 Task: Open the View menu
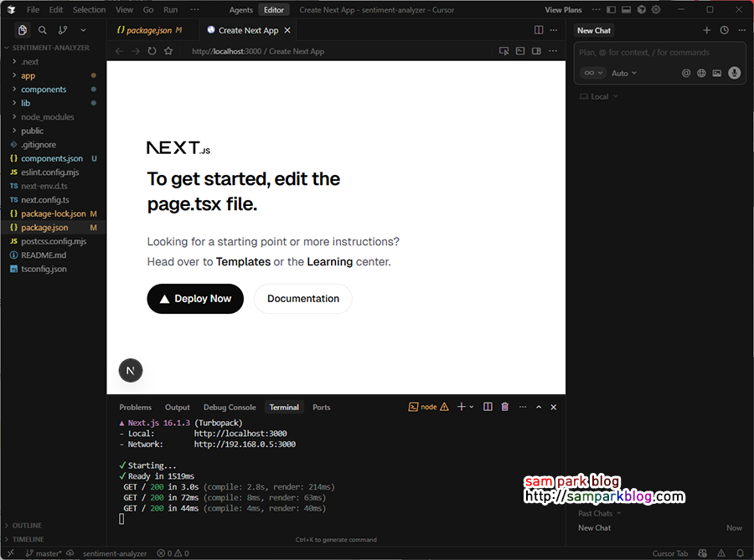124,9
